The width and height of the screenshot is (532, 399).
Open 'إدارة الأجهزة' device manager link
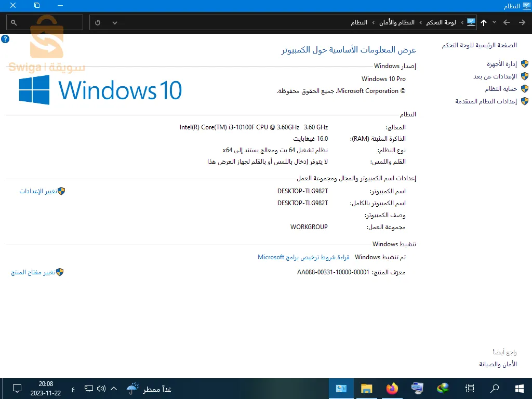(x=501, y=64)
